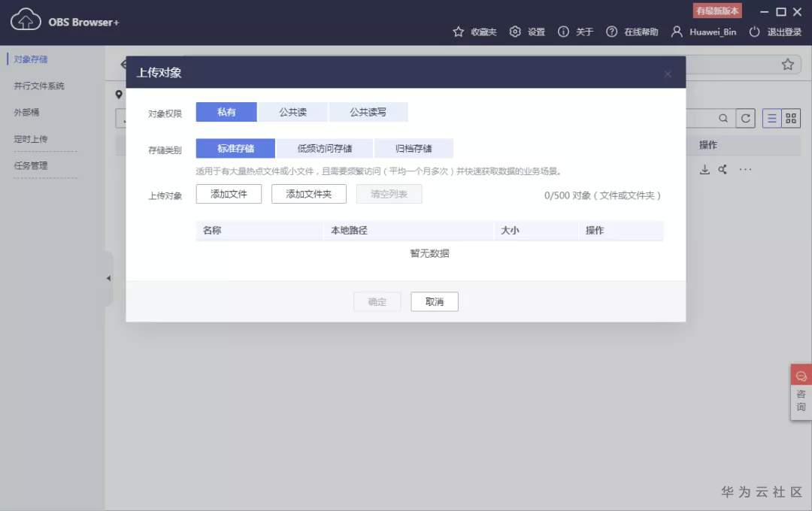Image resolution: width=812 pixels, height=511 pixels.
Task: Select 公共读 object permission
Action: [292, 112]
